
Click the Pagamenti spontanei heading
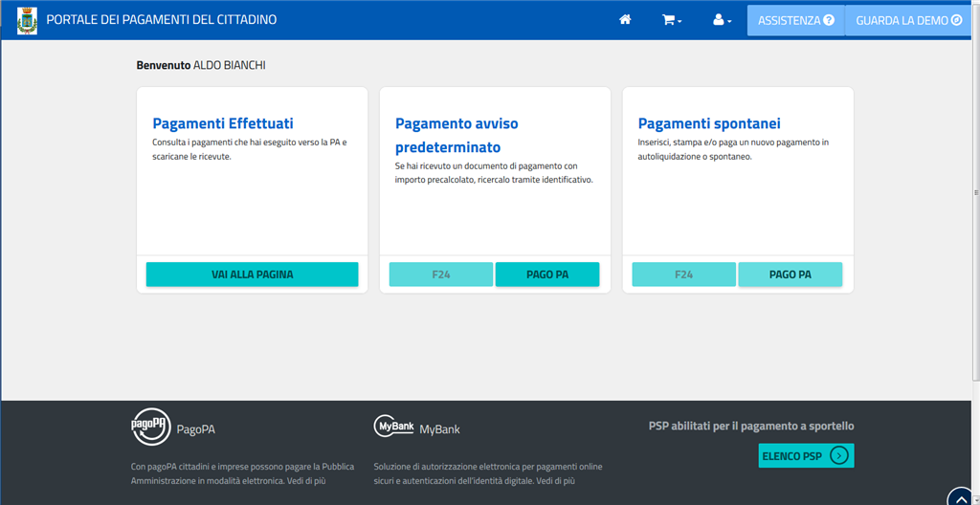(x=709, y=123)
